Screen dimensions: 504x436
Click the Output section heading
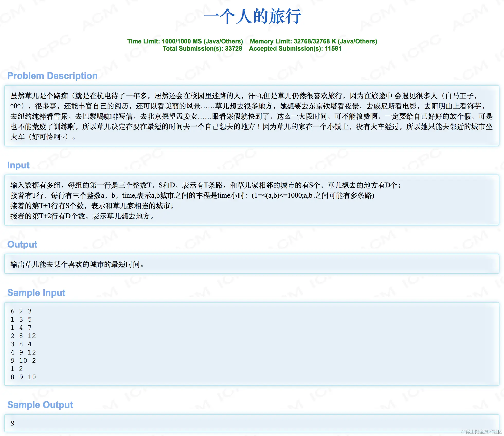(22, 244)
